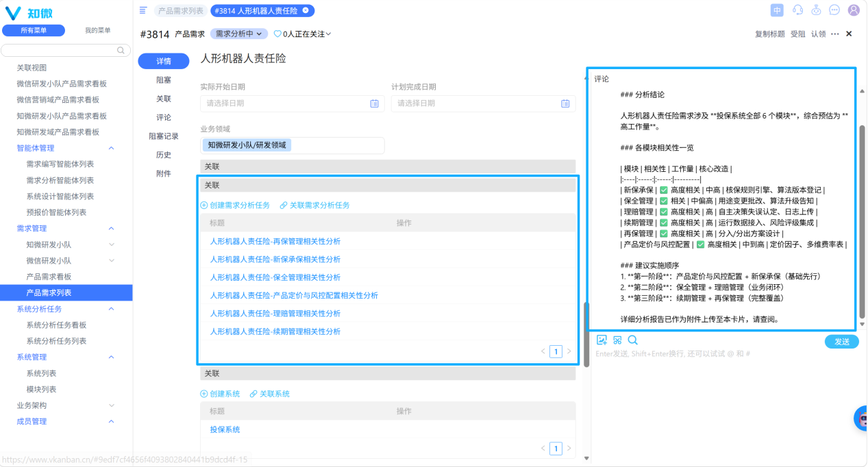Click the screenshot scissors icon in comments
868x467 pixels.
point(617,340)
